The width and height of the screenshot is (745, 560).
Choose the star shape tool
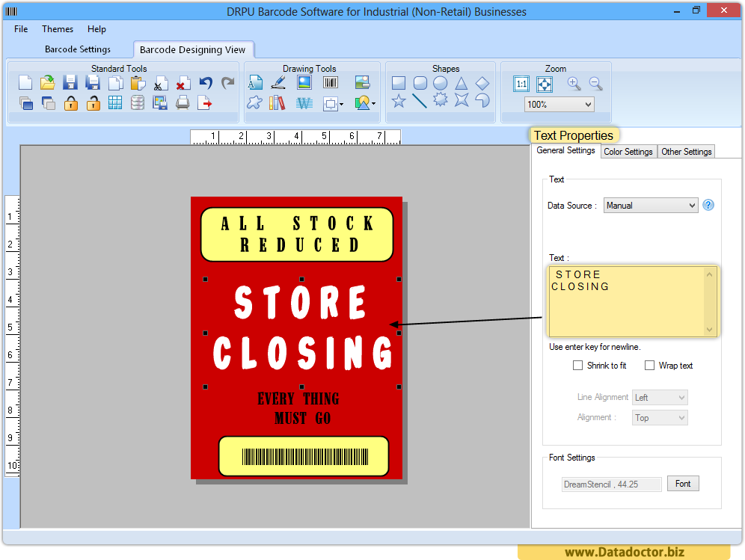coord(399,102)
